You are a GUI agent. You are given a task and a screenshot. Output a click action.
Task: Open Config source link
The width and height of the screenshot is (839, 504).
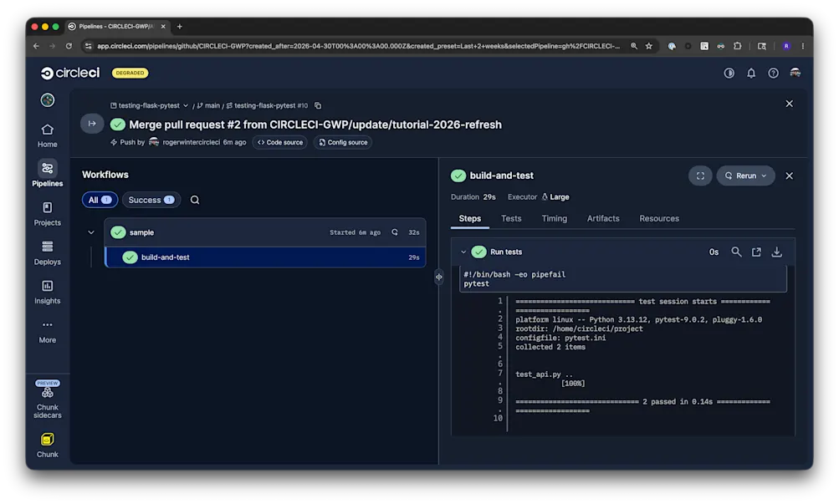pyautogui.click(x=343, y=142)
